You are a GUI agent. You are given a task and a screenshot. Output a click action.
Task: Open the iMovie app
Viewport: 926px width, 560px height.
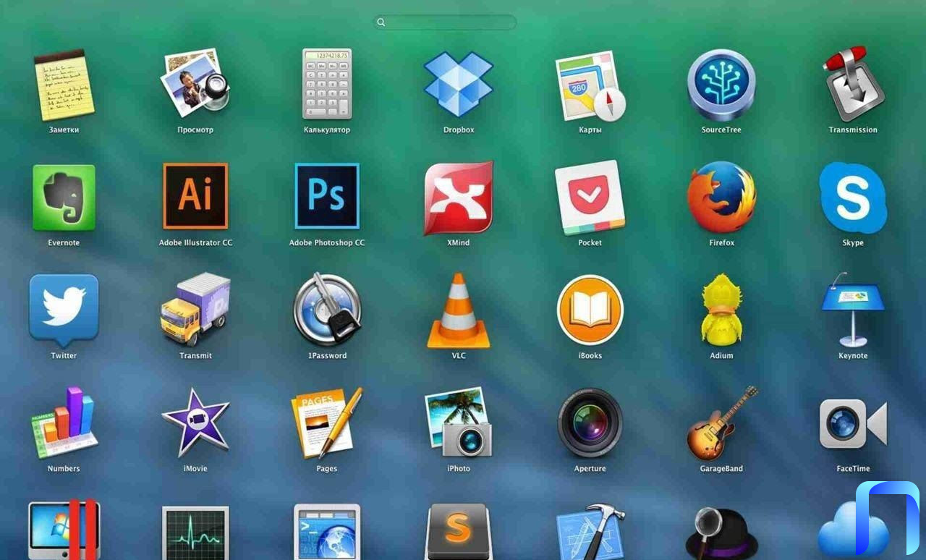pyautogui.click(x=195, y=423)
